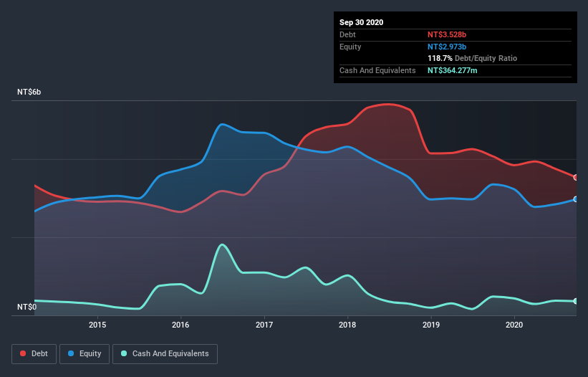Viewport: 588px width, 377px height.
Task: Toggle the Debt series legend button
Action: click(x=34, y=354)
